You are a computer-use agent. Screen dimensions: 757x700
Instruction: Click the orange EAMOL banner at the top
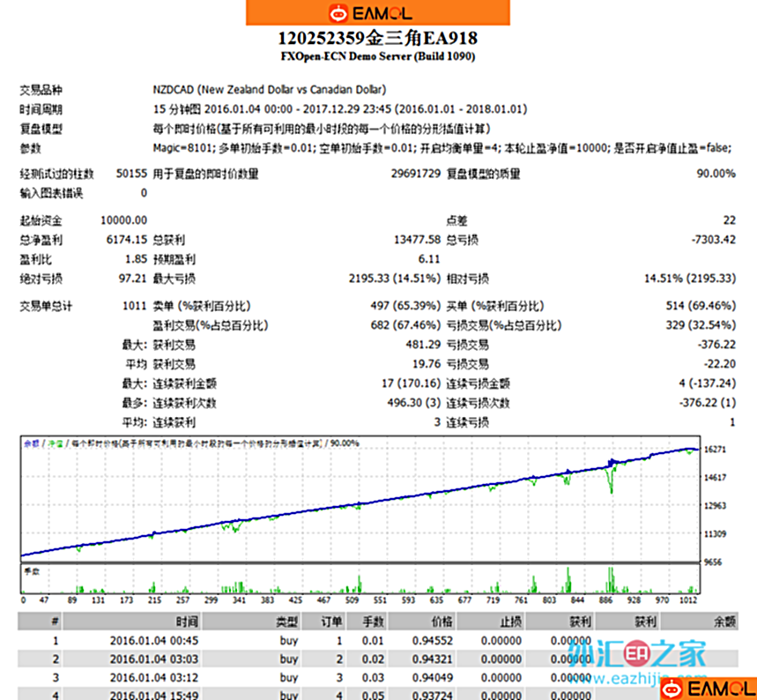[377, 13]
